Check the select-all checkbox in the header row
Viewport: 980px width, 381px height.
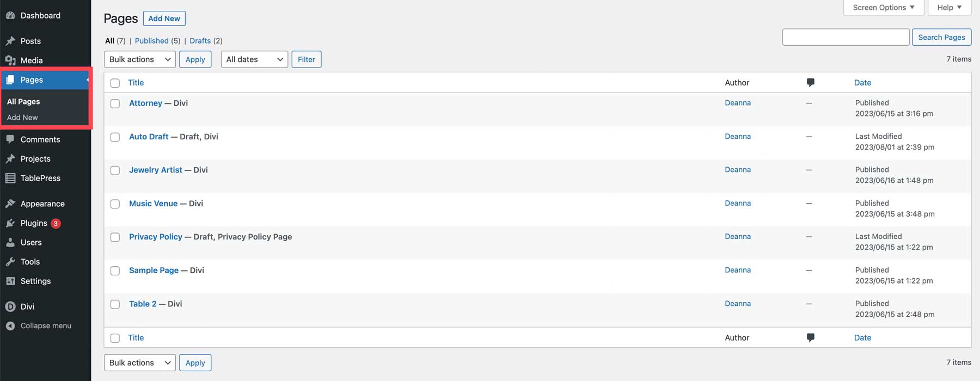[x=115, y=83]
